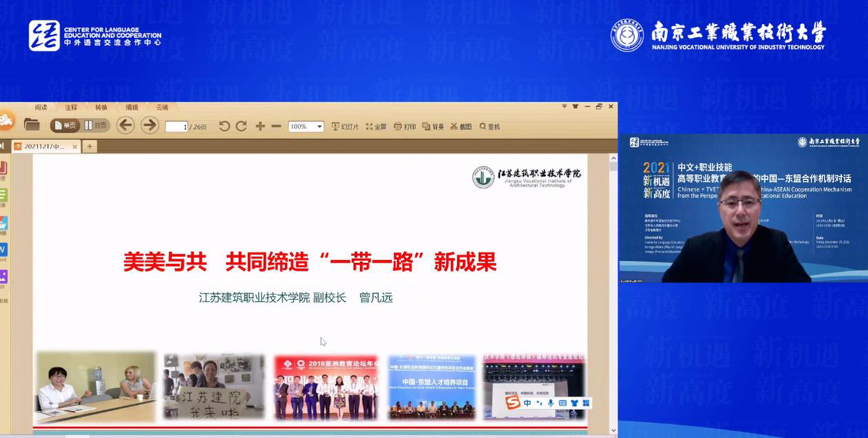
Task: Switch to 单页 single-page view
Action: pos(64,125)
